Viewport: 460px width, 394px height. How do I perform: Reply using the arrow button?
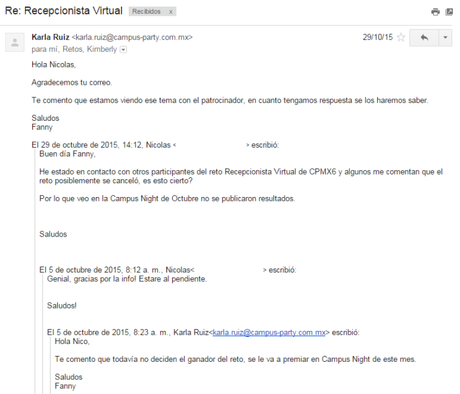[x=424, y=37]
